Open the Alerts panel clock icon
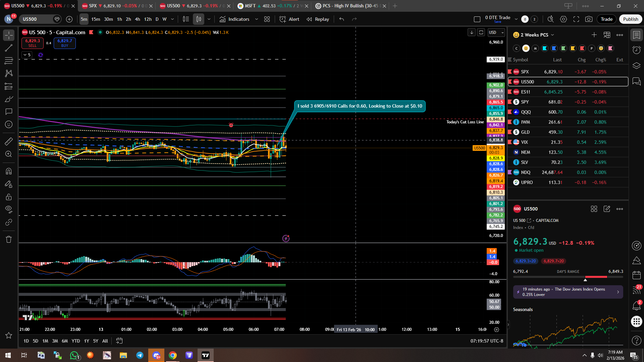 point(636,50)
